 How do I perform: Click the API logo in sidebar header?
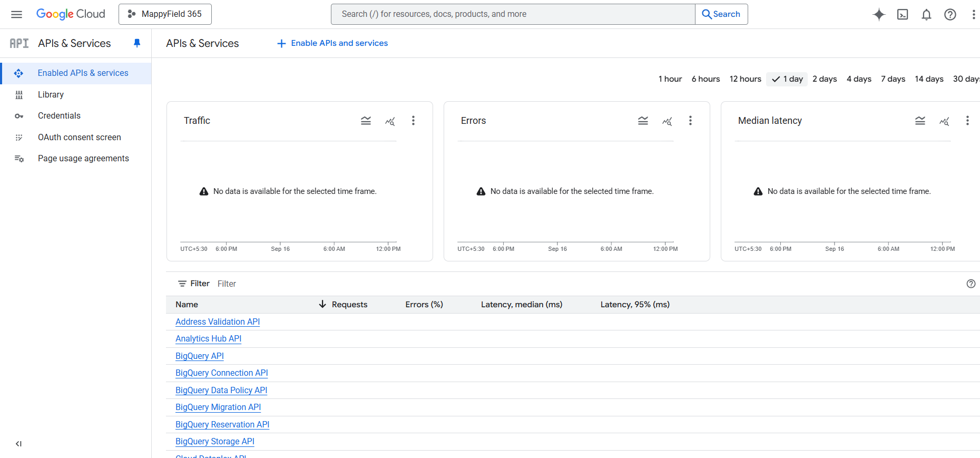19,43
